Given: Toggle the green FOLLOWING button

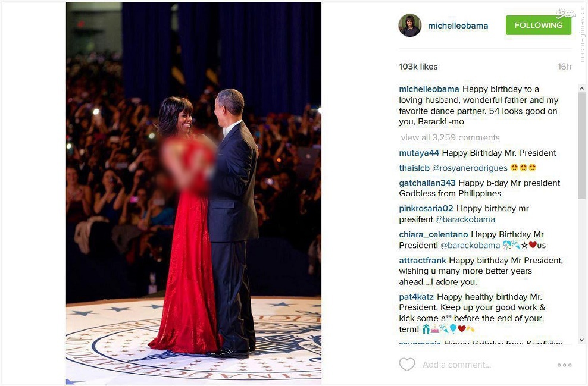Looking at the screenshot, I should coord(539,25).
